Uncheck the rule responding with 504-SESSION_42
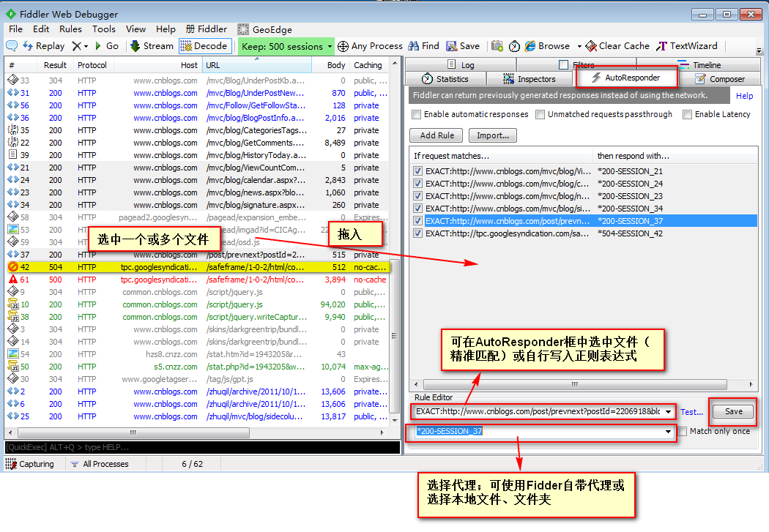The image size is (769, 532). [x=418, y=233]
